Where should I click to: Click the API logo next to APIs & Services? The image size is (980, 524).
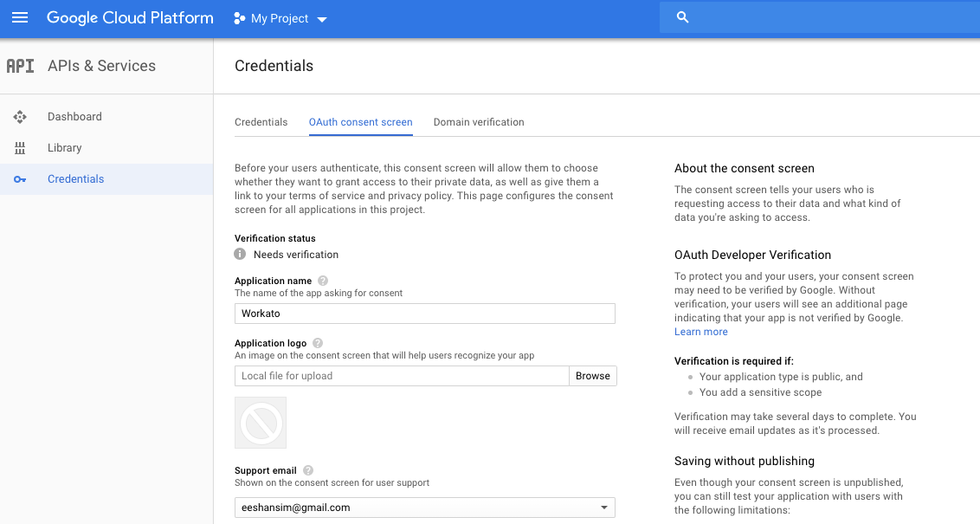21,65
